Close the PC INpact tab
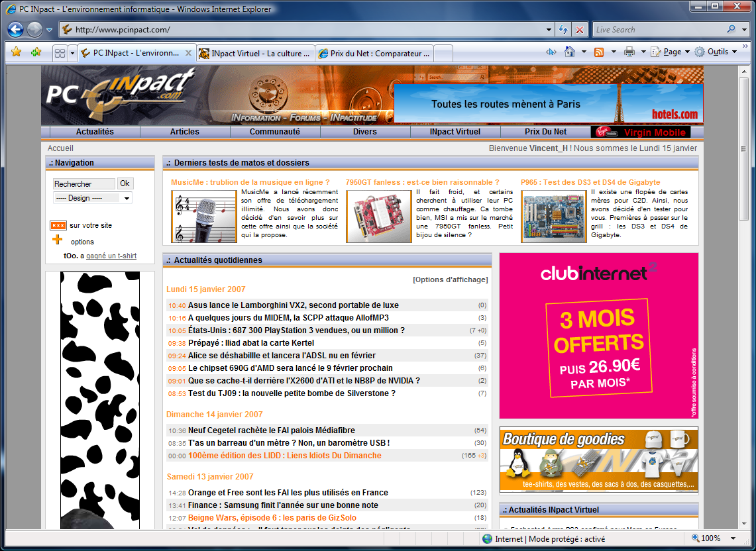 189,53
